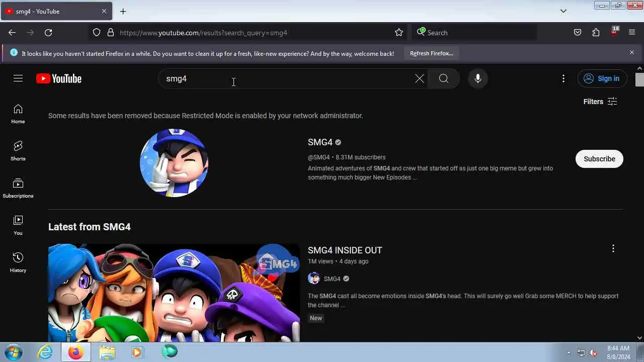Screen dimensions: 644x362
Task: Go back in browser
Action: tap(12, 33)
